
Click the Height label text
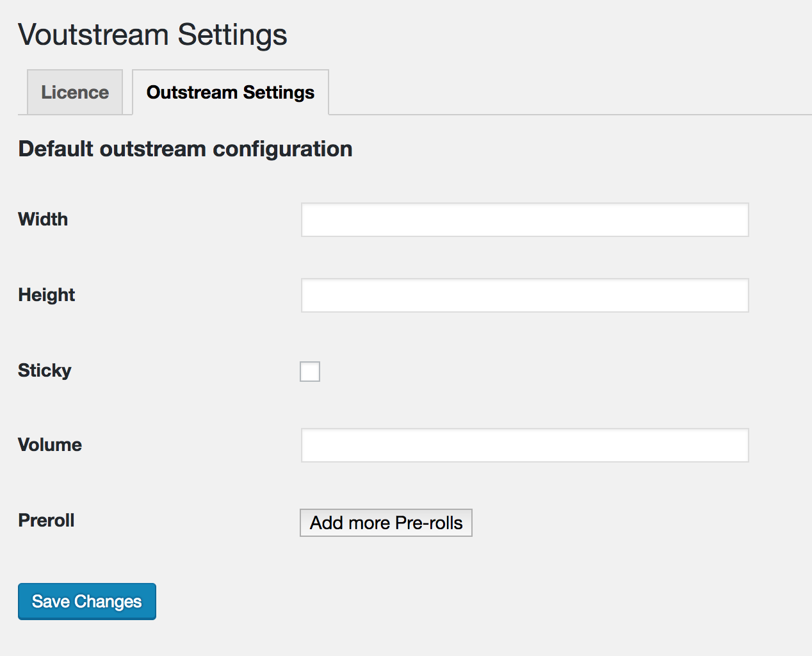coord(47,295)
